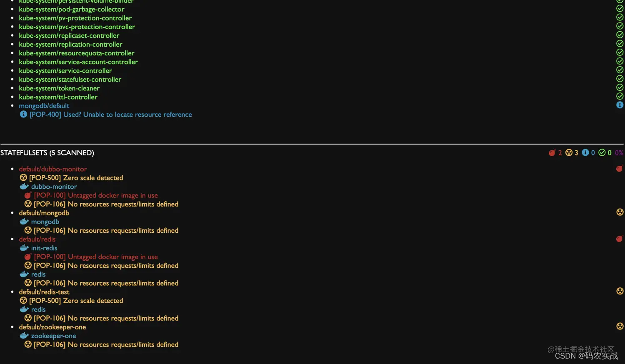The height and width of the screenshot is (364, 625).
Task: Click the check icon for replication-controller row
Action: (620, 43)
